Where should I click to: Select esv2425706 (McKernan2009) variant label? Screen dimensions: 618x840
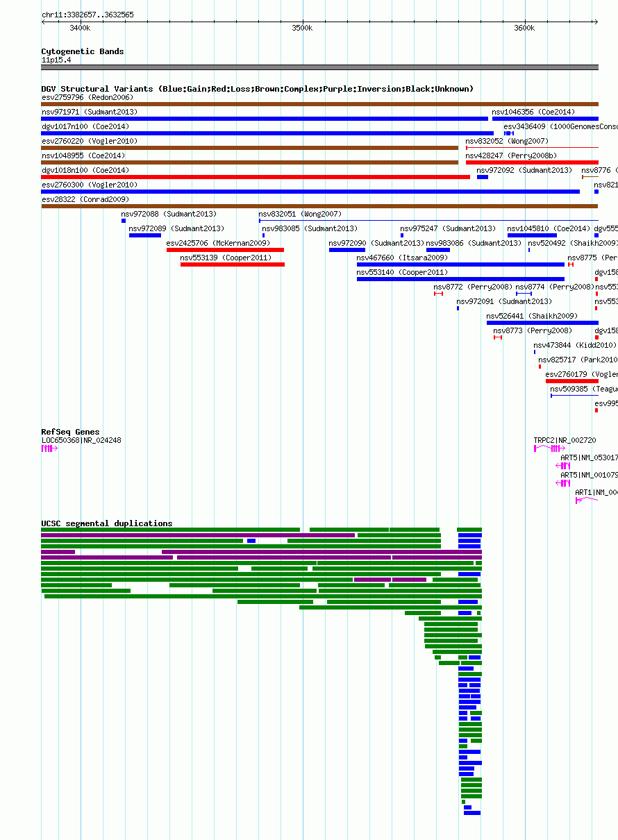click(218, 243)
